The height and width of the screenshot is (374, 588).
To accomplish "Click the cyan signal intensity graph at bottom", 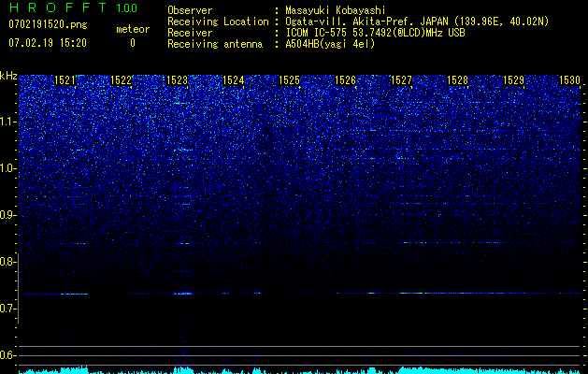I will (x=299, y=370).
